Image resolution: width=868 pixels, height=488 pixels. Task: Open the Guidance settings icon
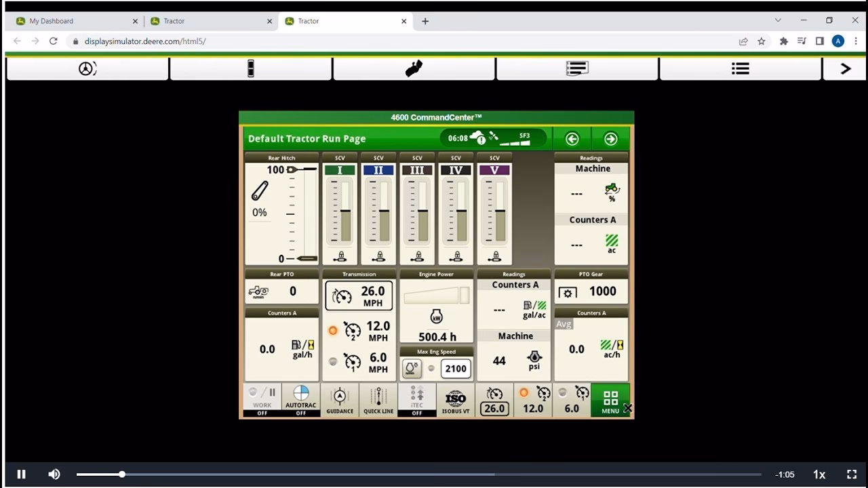[339, 399]
